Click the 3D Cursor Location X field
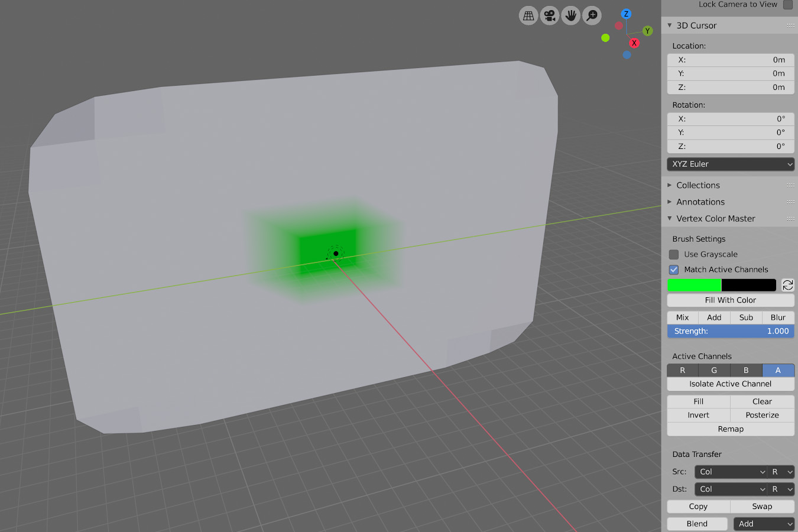 click(x=731, y=60)
